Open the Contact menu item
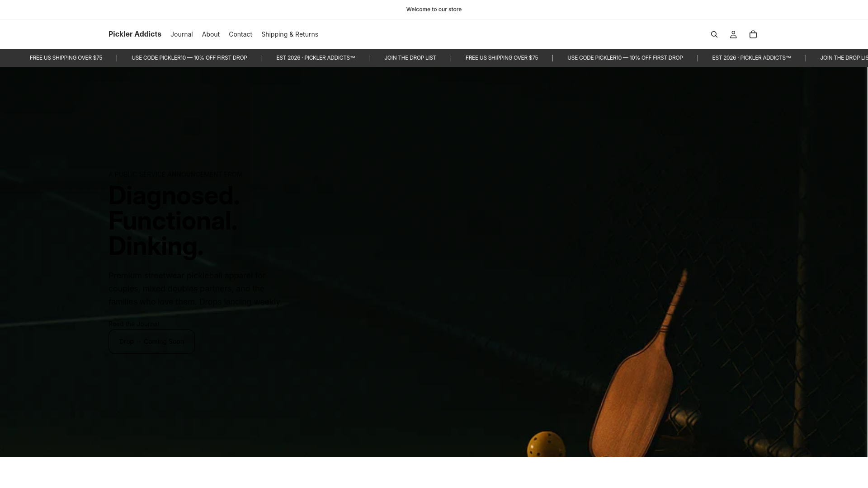 click(241, 34)
